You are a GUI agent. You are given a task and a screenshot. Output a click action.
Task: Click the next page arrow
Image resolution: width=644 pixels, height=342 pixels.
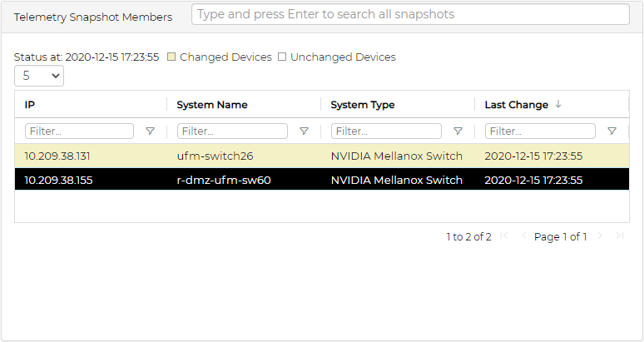(x=599, y=237)
